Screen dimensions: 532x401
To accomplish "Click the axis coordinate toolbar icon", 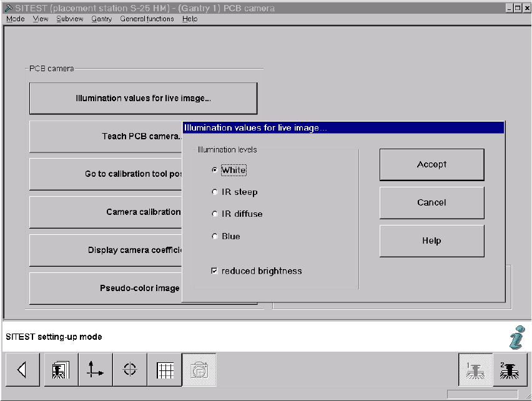I will coord(96,369).
